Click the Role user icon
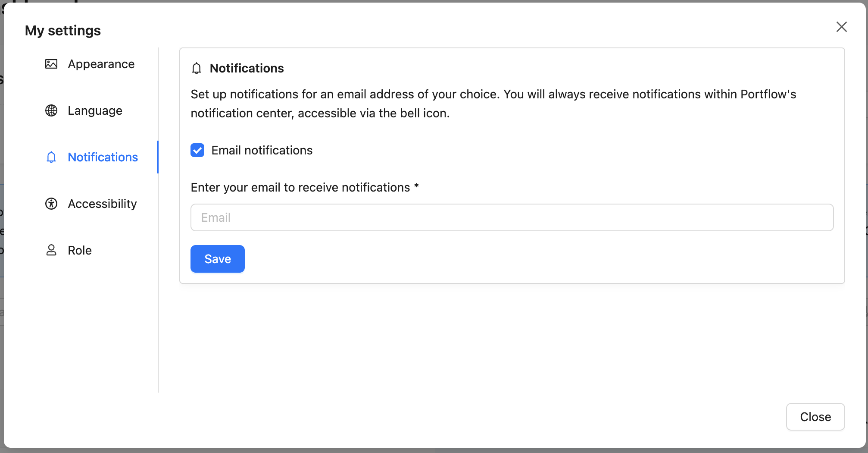Screen dimensions: 868x453 51,250
